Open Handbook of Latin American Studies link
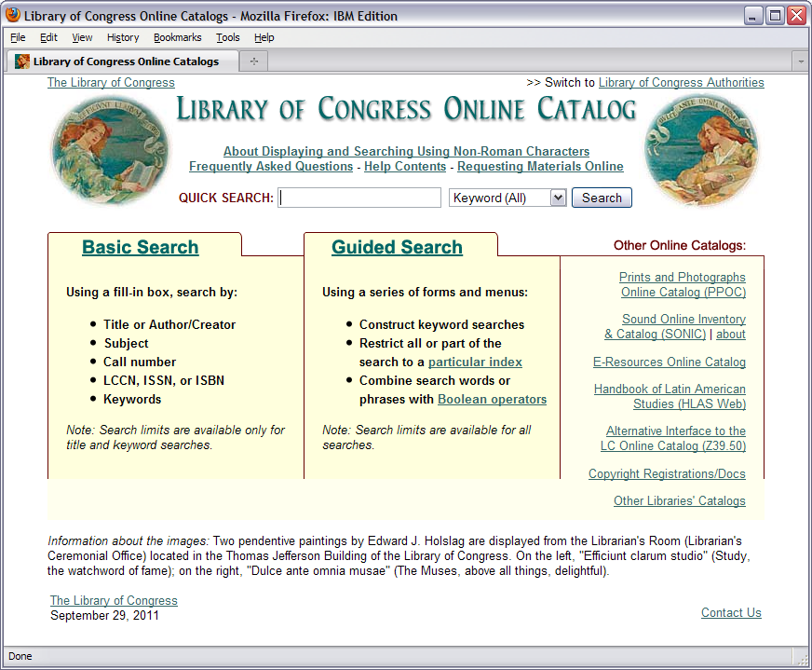 pyautogui.click(x=670, y=396)
